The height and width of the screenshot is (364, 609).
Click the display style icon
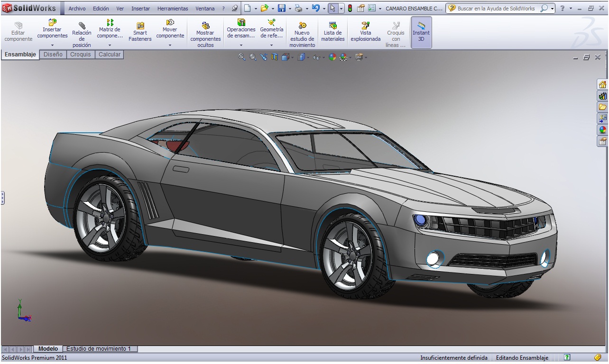coord(301,57)
